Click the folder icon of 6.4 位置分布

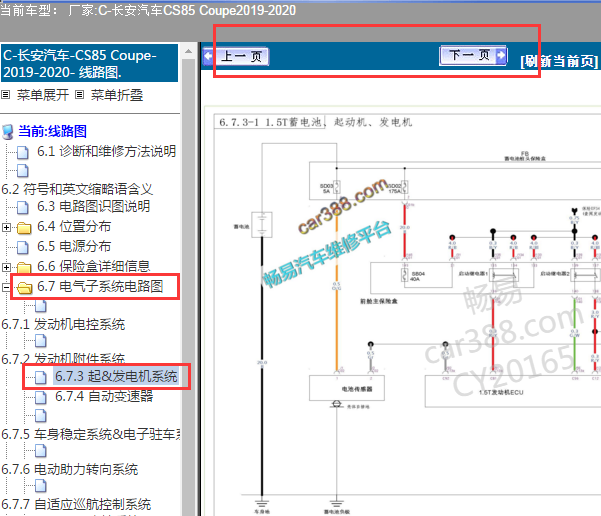point(24,228)
